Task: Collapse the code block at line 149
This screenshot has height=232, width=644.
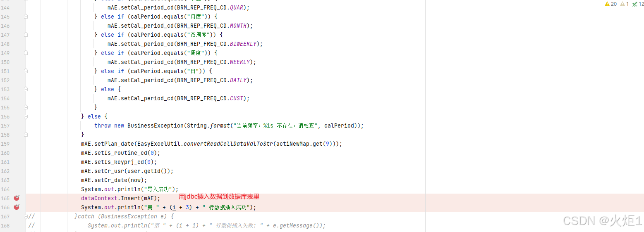Action: [x=26, y=53]
